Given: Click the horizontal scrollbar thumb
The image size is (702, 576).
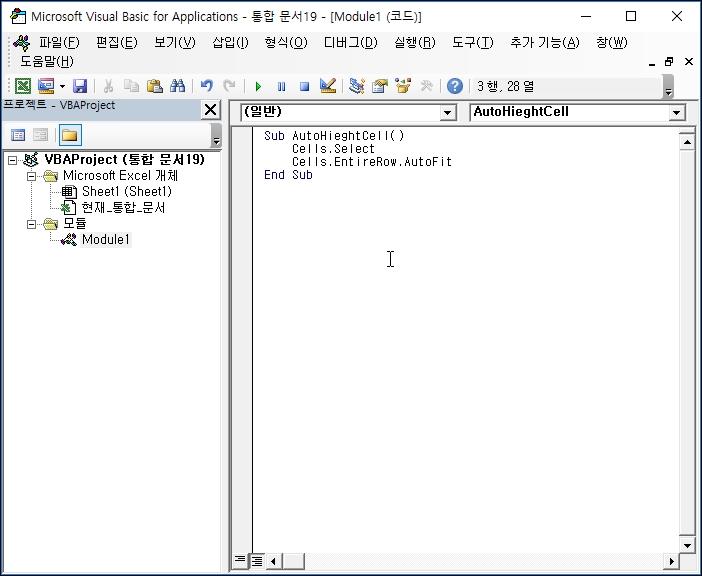Looking at the screenshot, I should pyautogui.click(x=294, y=561).
